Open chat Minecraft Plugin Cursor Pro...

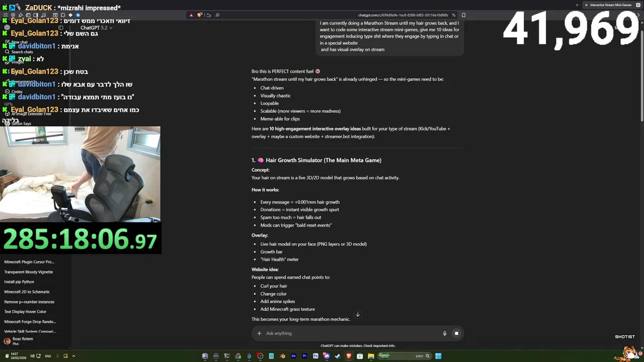point(29,262)
